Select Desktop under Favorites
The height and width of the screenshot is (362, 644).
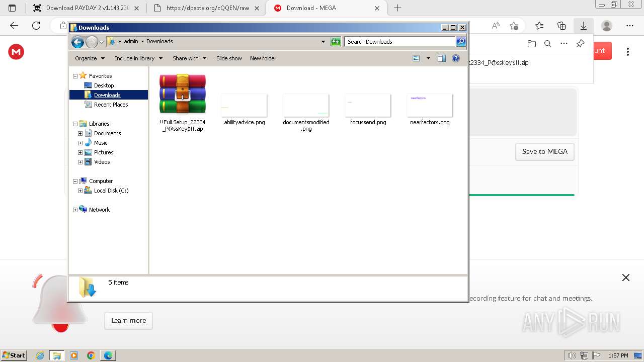[x=104, y=85]
